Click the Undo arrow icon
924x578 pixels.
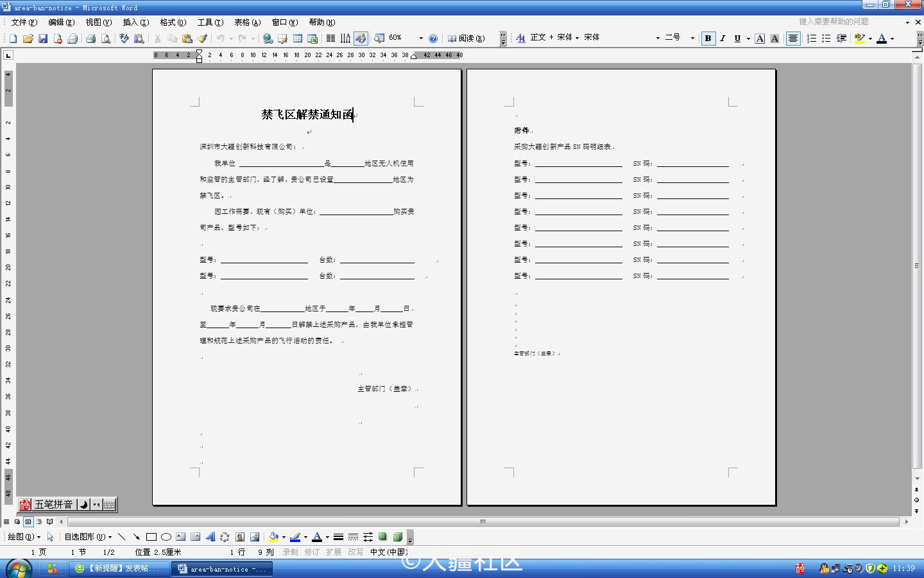pos(221,39)
